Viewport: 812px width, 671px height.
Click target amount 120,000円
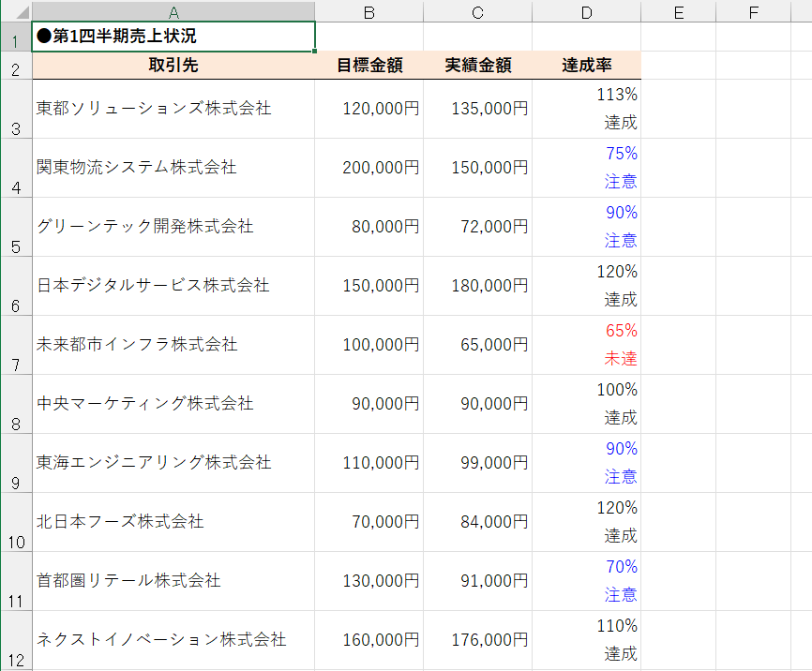pos(368,109)
